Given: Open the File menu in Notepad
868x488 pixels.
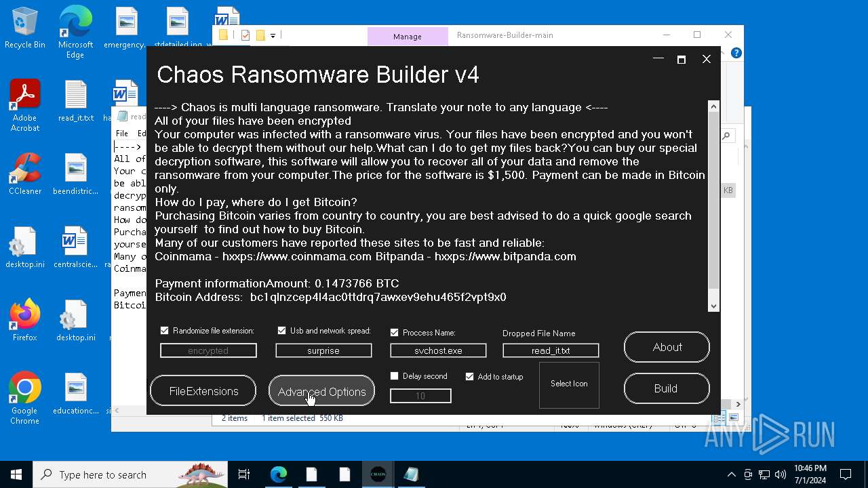Looking at the screenshot, I should click(x=122, y=134).
